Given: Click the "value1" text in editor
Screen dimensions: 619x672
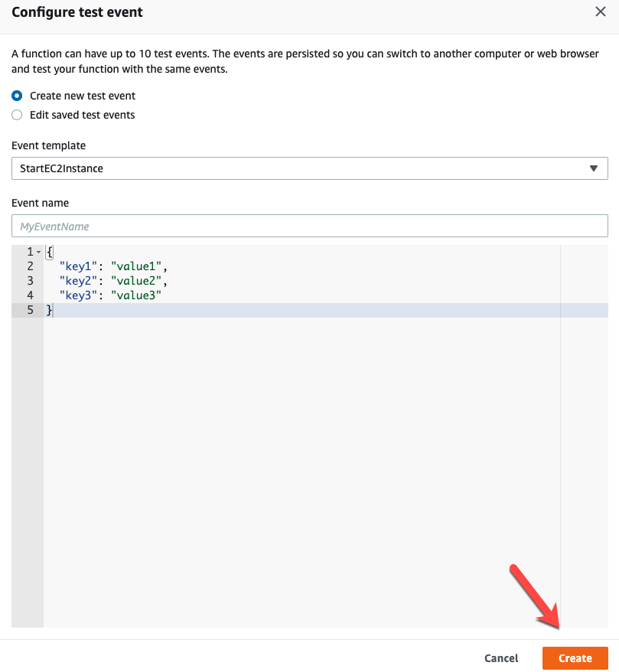Looking at the screenshot, I should 136,266.
